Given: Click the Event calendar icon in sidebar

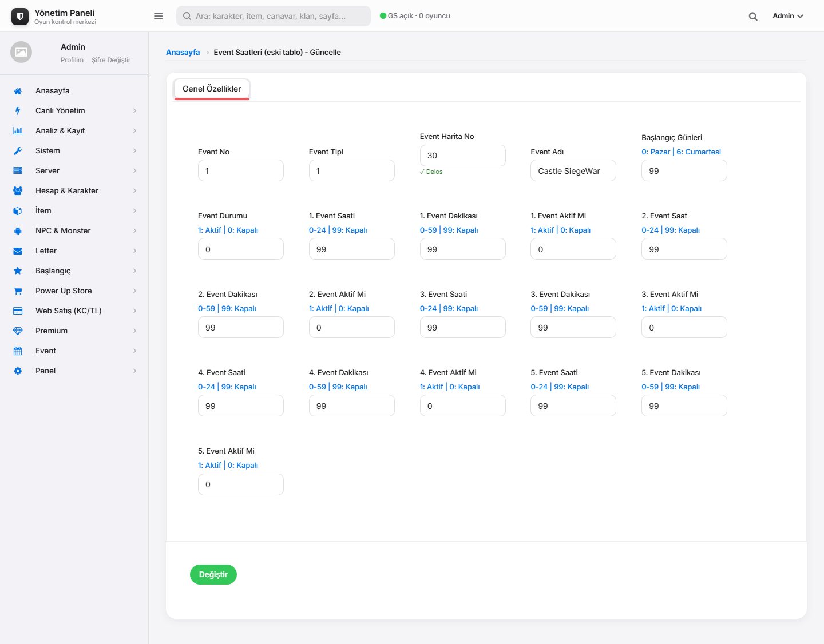Looking at the screenshot, I should coord(18,351).
